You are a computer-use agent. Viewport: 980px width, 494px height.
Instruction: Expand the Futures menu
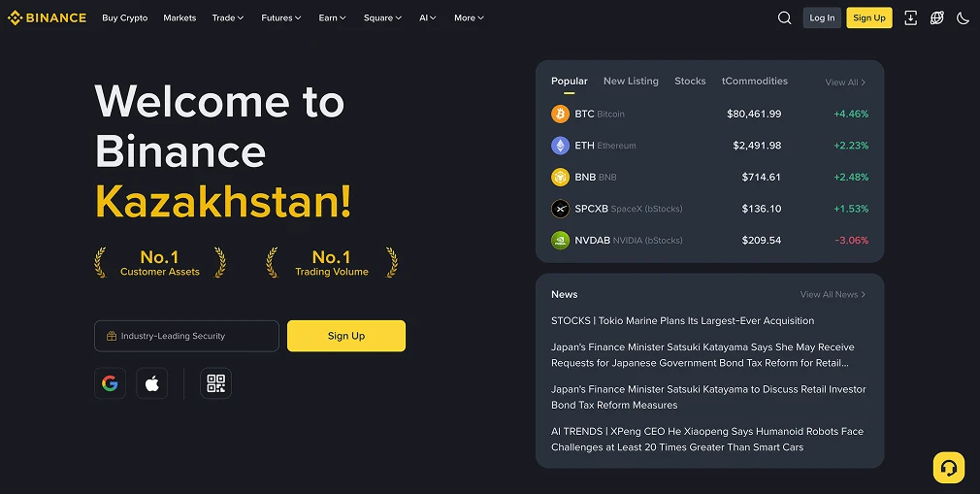[281, 17]
